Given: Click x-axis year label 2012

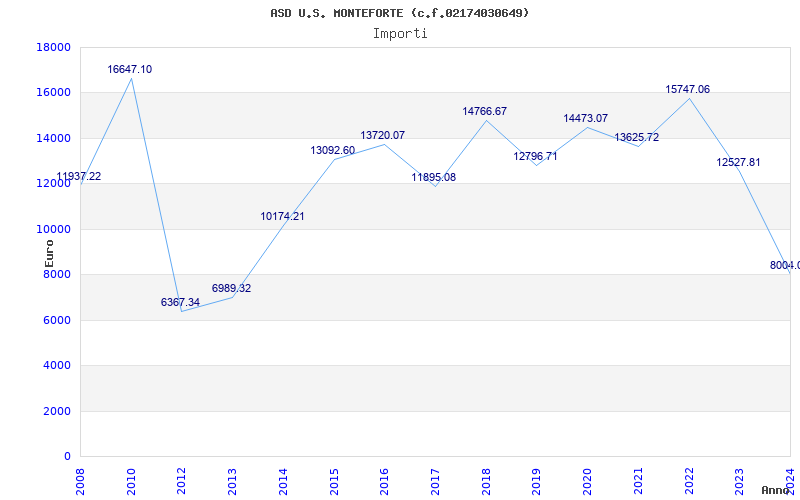Looking at the screenshot, I should point(182,482).
